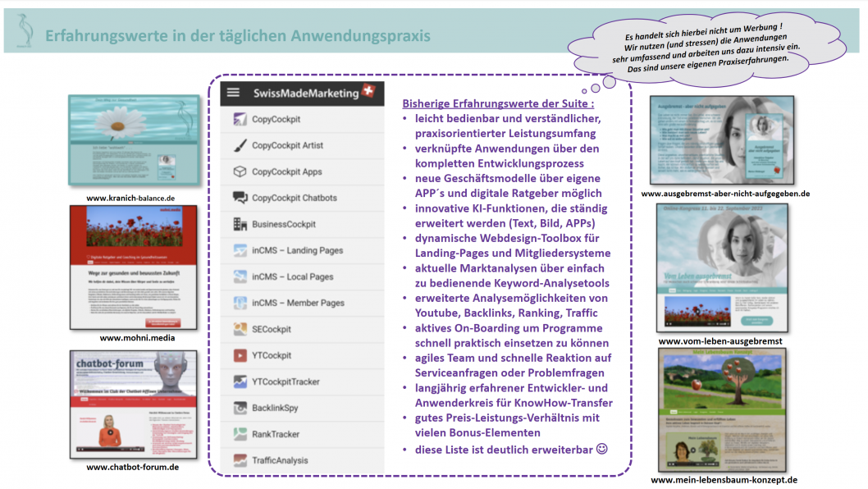The height and width of the screenshot is (489, 868).
Task: Click the YTCockpit play icon
Action: 240,355
